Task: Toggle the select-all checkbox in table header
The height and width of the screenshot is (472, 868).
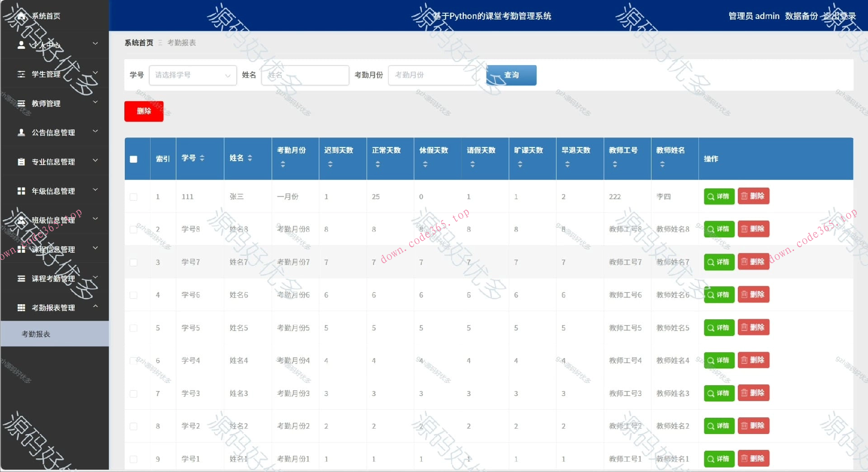Action: (x=133, y=159)
